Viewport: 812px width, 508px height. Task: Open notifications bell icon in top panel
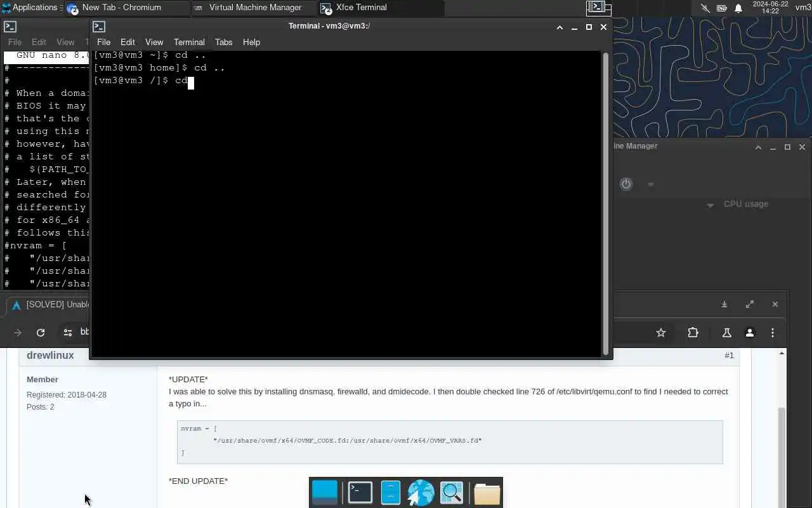tap(738, 8)
